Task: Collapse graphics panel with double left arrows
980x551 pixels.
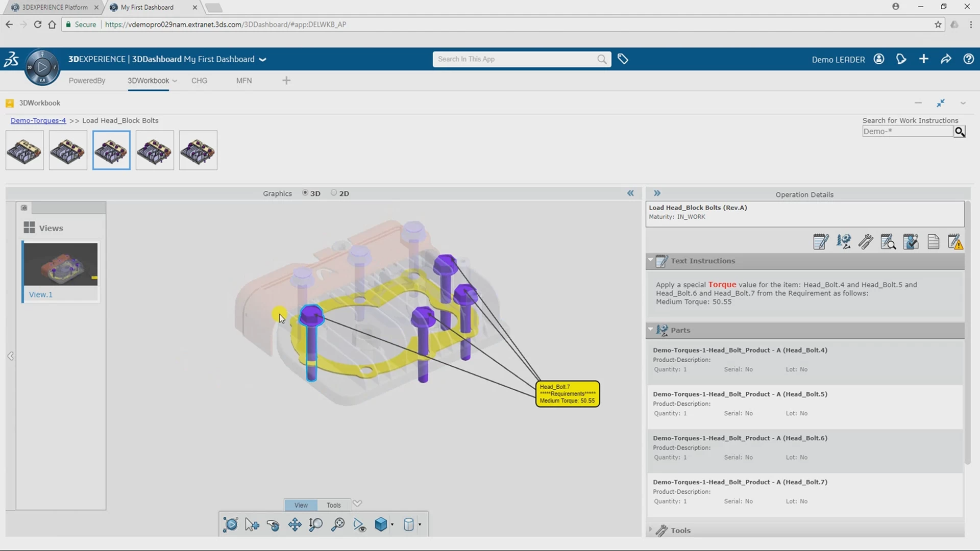Action: pyautogui.click(x=630, y=193)
